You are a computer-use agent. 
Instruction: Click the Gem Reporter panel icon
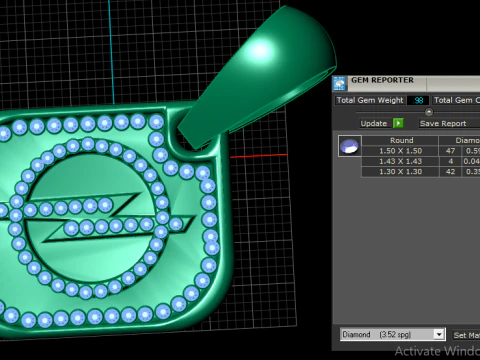point(340,83)
